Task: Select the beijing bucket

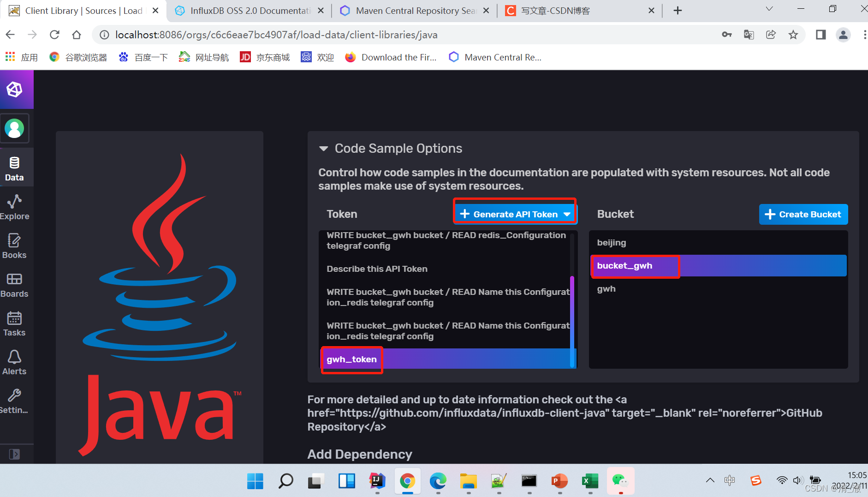Action: pyautogui.click(x=718, y=242)
